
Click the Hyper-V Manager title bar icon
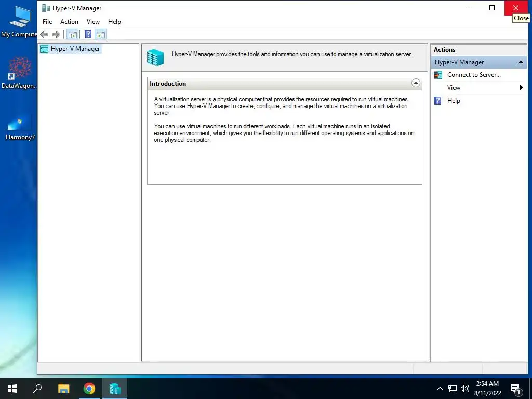click(46, 8)
